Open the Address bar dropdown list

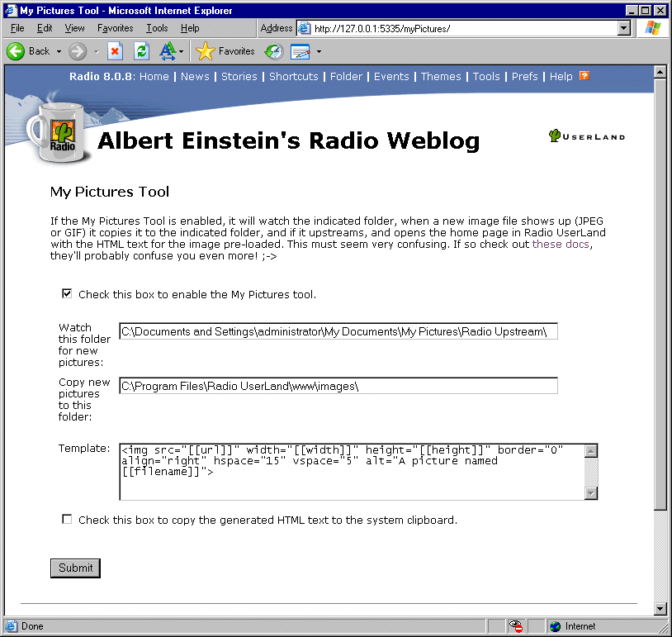pos(624,29)
